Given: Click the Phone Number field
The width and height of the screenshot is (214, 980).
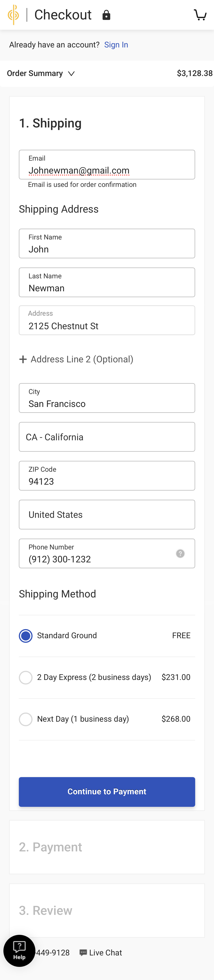Looking at the screenshot, I should [99, 559].
